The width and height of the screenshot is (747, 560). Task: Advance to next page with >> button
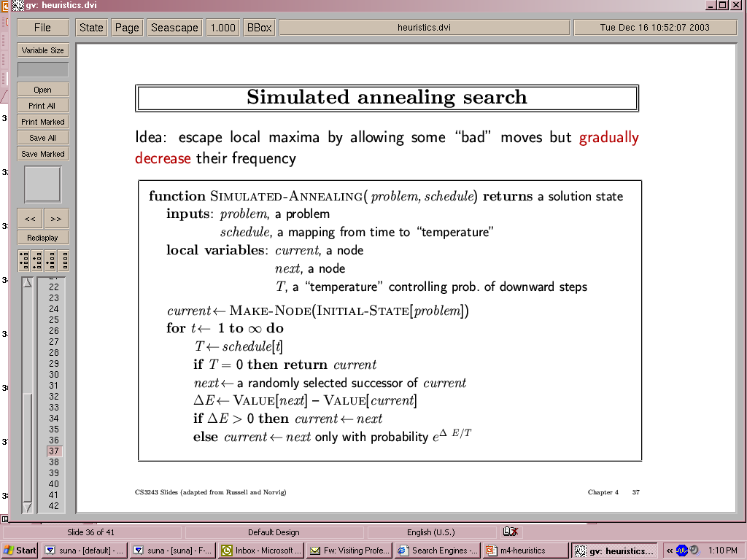pyautogui.click(x=56, y=219)
